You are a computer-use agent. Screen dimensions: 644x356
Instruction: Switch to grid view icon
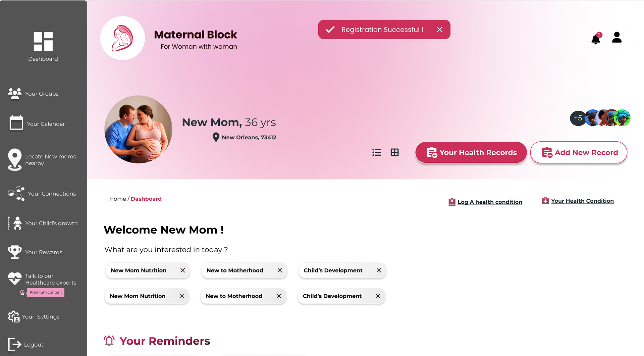(x=394, y=152)
